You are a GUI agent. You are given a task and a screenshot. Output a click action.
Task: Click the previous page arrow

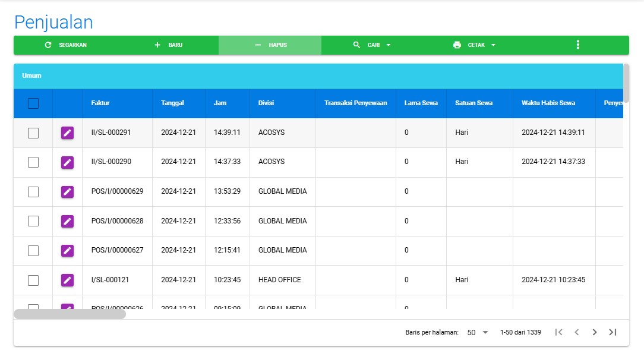(576, 332)
